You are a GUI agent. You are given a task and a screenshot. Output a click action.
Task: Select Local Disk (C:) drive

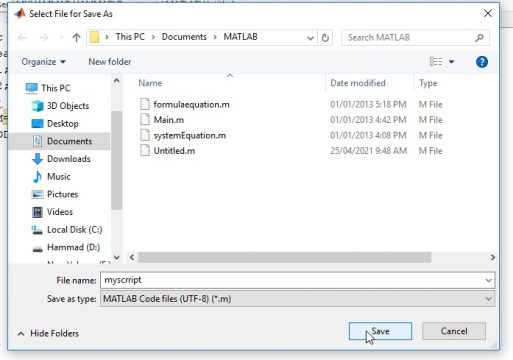[x=74, y=230]
